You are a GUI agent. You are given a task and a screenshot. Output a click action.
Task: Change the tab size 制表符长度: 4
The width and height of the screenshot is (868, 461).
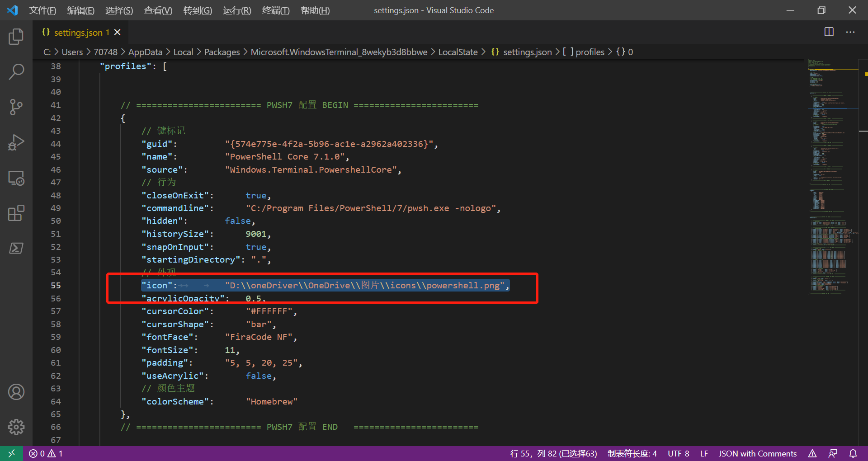click(x=632, y=453)
